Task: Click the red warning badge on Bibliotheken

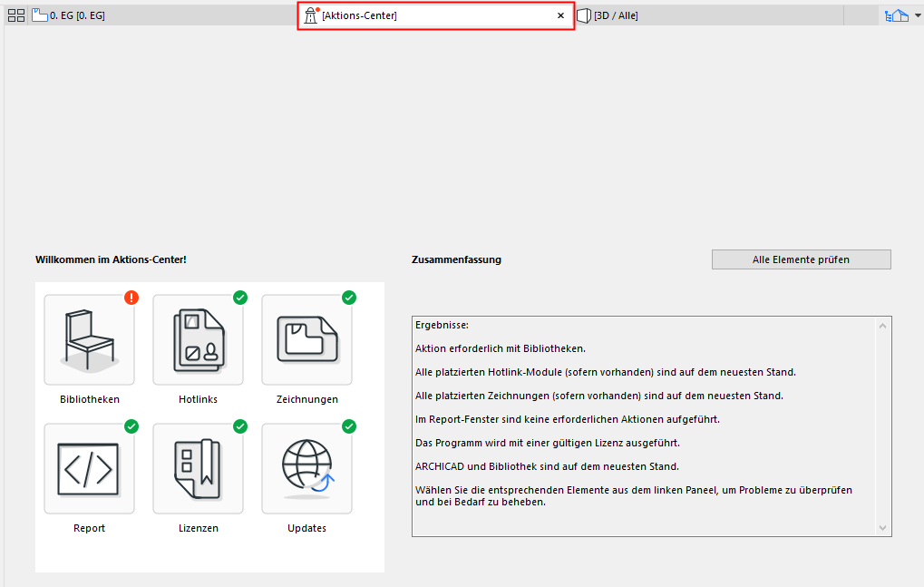Action: pyautogui.click(x=131, y=298)
